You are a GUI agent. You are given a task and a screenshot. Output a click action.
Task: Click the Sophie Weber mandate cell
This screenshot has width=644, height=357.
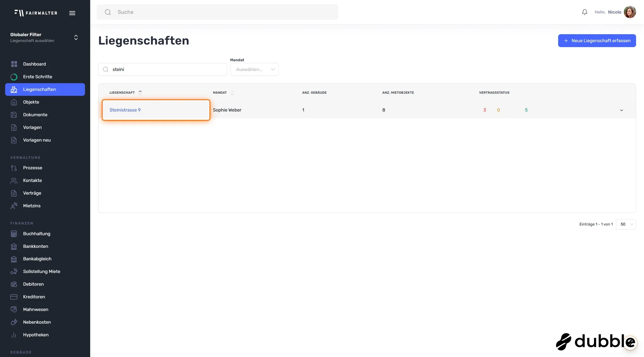tap(227, 110)
